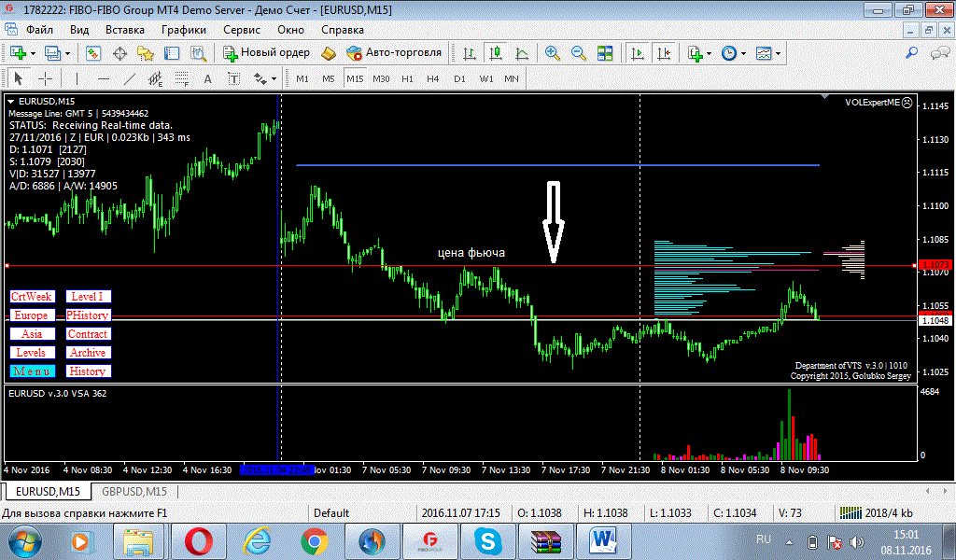Viewport: 956px width, 560px height.
Task: Open the Графики menu
Action: pos(184,30)
